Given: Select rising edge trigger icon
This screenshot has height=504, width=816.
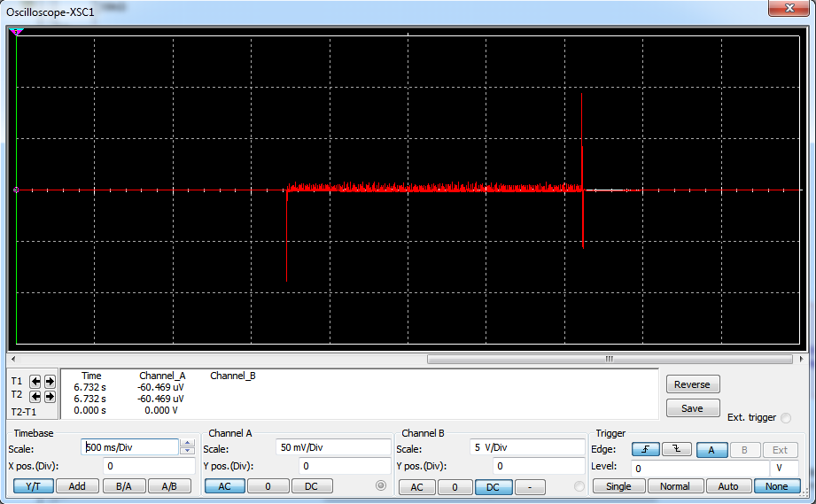Looking at the screenshot, I should point(646,450).
